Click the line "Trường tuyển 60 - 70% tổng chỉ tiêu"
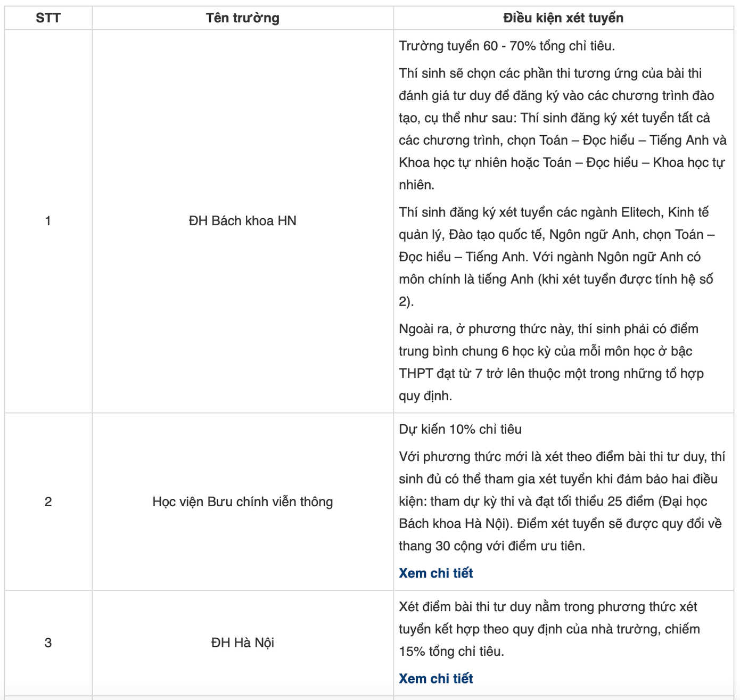 [x=506, y=46]
